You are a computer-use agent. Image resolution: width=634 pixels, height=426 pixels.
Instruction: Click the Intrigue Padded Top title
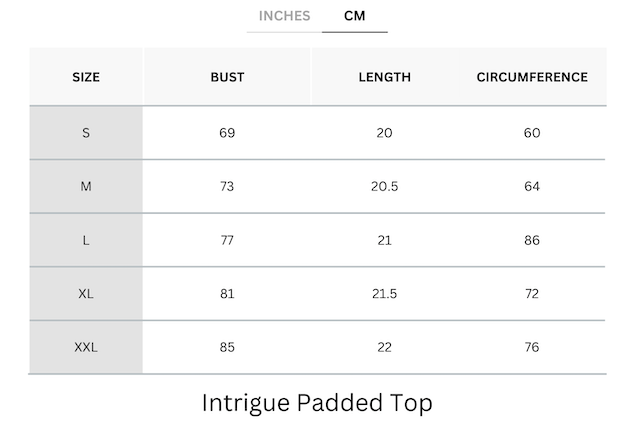tap(317, 403)
